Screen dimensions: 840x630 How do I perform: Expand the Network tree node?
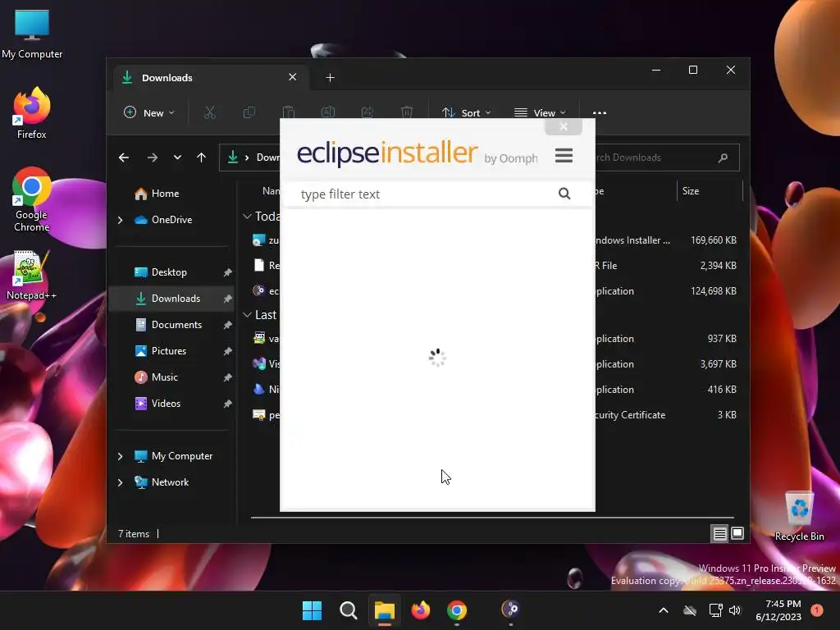120,482
